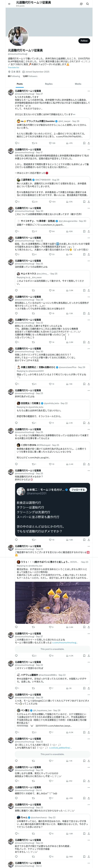Open more options on 非弁行為ダメだよ post

pos(89,390)
